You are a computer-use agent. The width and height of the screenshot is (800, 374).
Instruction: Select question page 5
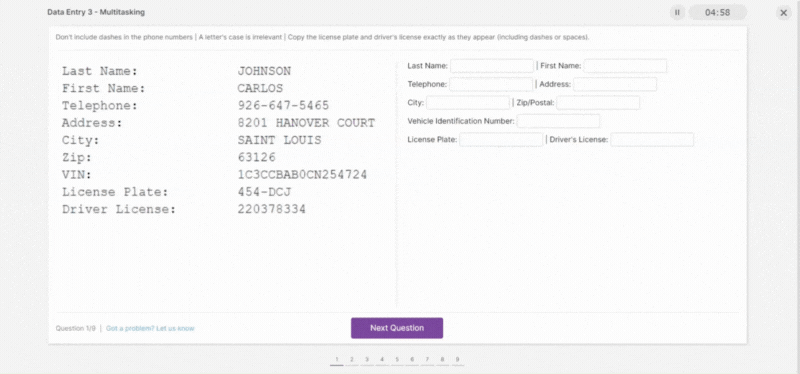point(397,360)
